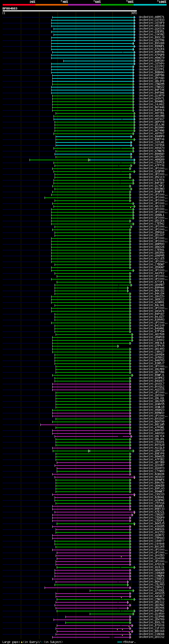Click the white query sequence ruler bar

coord(69,11)
